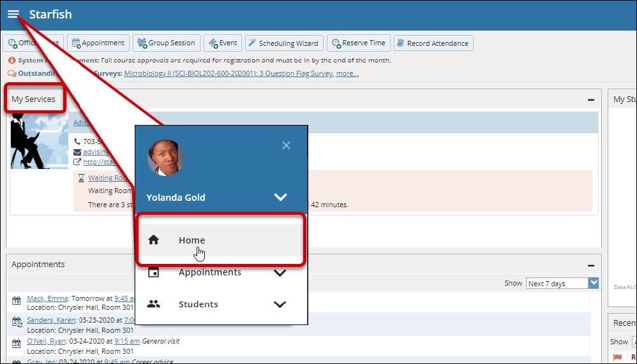This screenshot has width=637, height=364.
Task: Collapse the My Services panel
Action: point(591,99)
